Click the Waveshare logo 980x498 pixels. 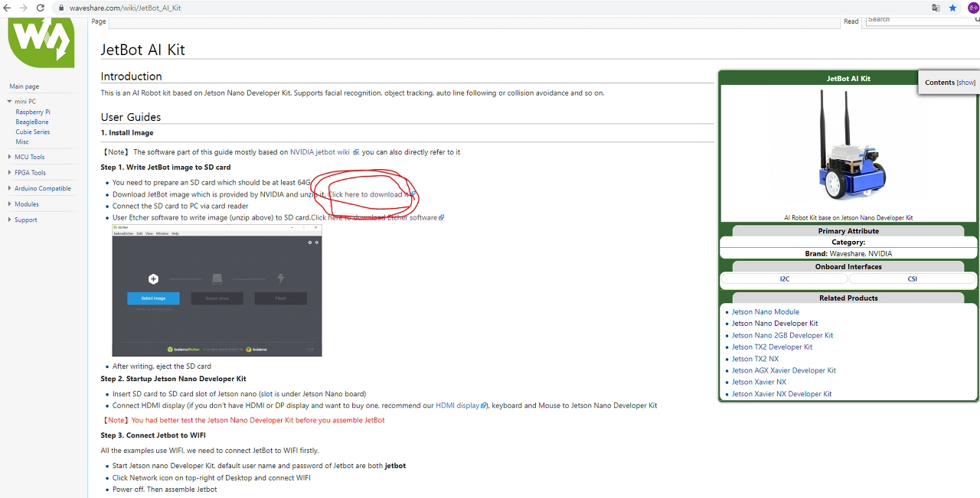tap(41, 41)
